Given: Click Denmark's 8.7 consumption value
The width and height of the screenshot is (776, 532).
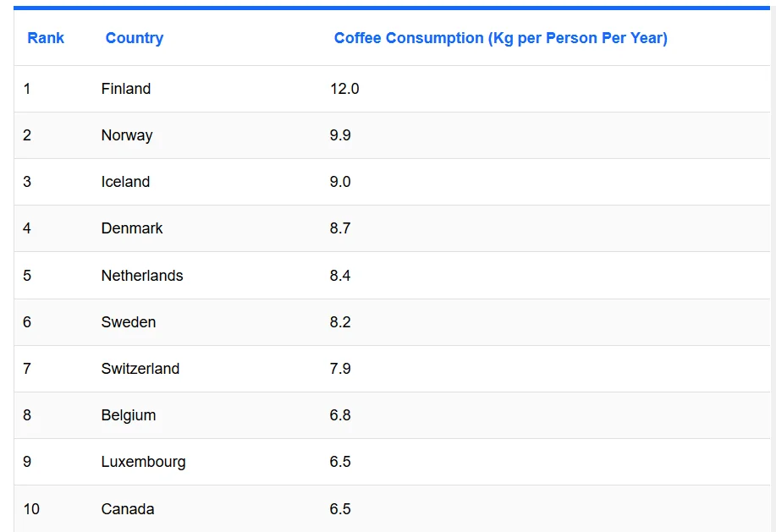Looking at the screenshot, I should (340, 228).
